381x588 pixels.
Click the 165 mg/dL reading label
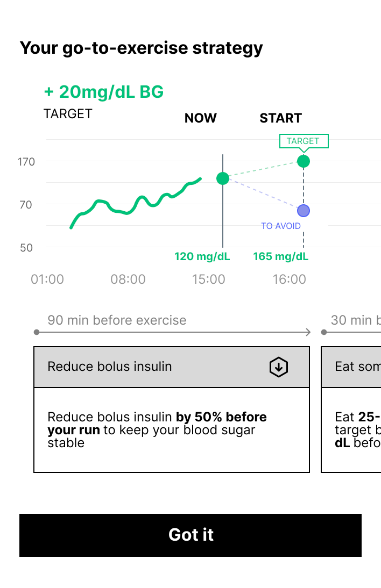(x=281, y=256)
